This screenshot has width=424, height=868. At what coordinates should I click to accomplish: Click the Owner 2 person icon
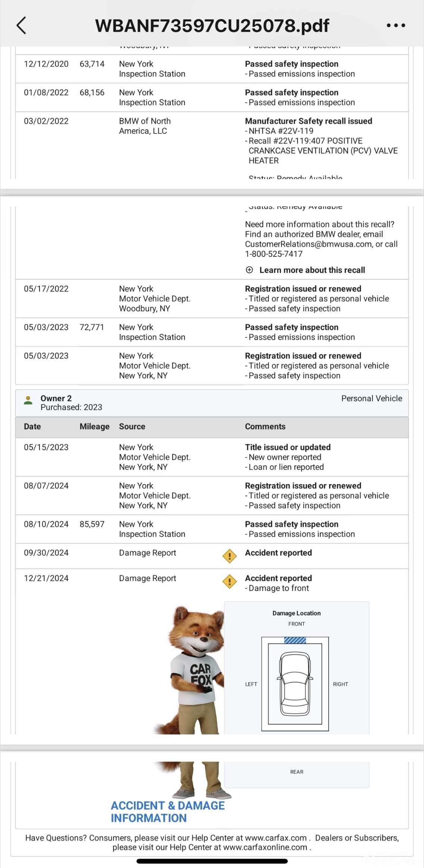coord(28,401)
